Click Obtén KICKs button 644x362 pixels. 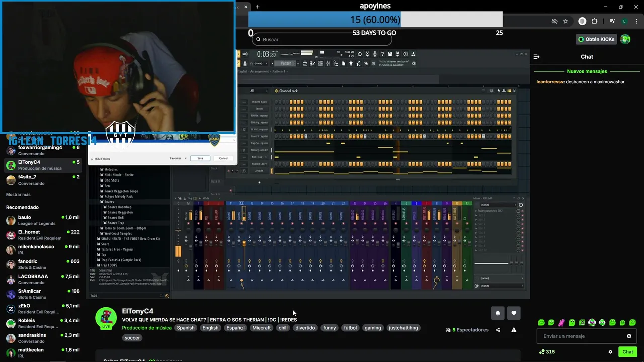(597, 39)
